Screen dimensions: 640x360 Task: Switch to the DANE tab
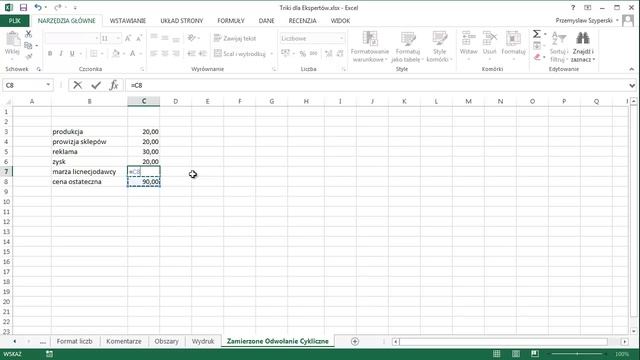click(266, 20)
